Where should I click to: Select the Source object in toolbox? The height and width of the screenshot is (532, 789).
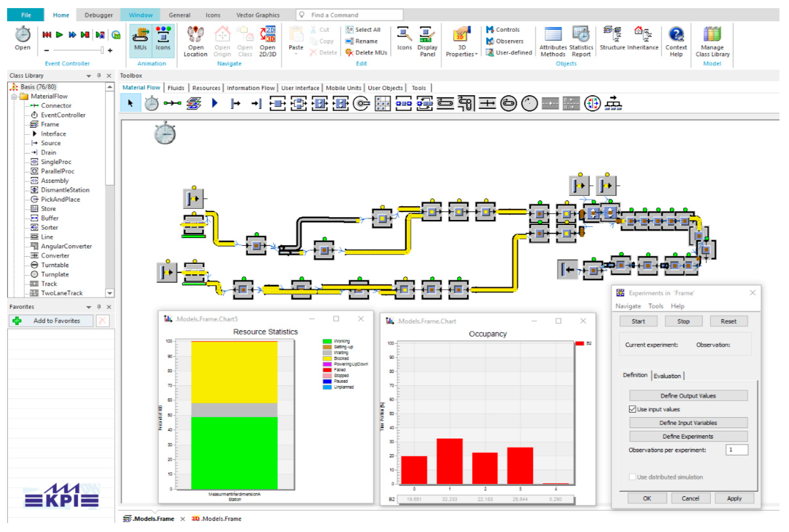235,104
